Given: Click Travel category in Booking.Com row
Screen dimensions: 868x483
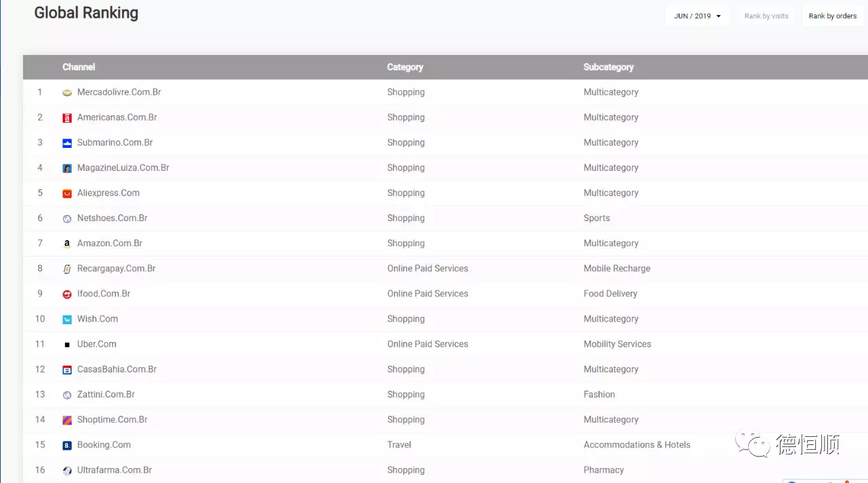Looking at the screenshot, I should [x=399, y=444].
